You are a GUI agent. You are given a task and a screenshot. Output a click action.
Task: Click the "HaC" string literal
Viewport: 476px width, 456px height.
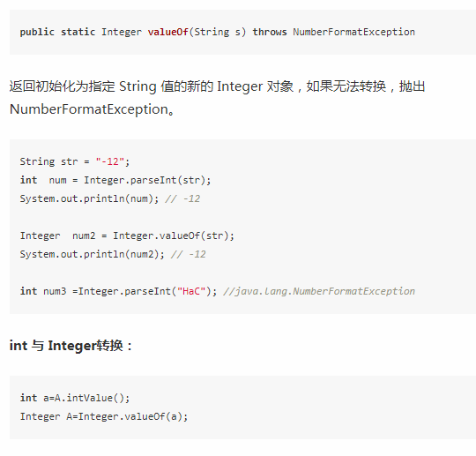coord(191,291)
